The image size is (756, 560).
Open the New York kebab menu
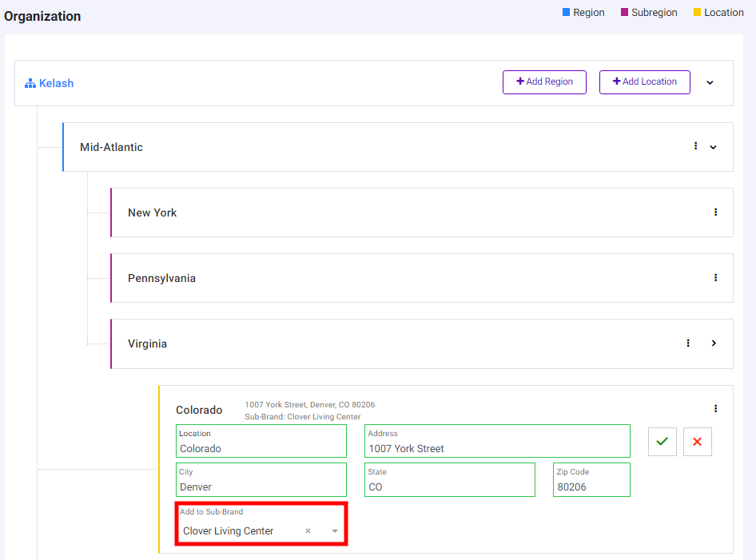(x=715, y=212)
